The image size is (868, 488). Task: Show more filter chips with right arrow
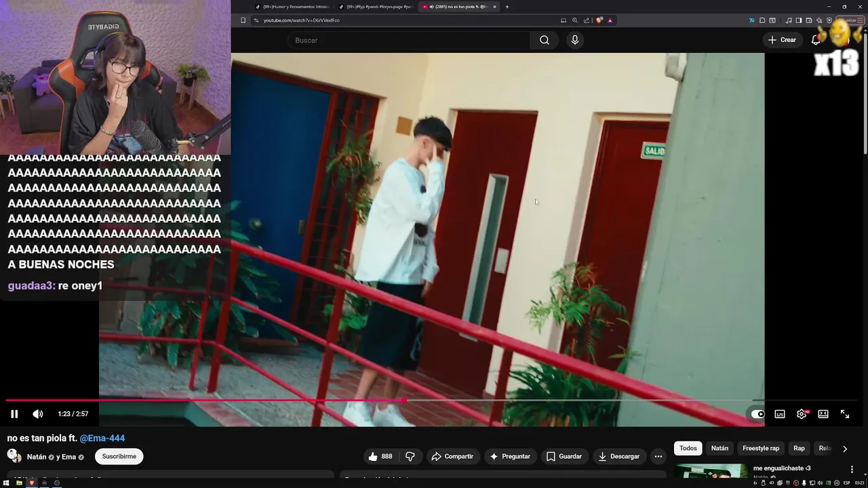click(844, 449)
